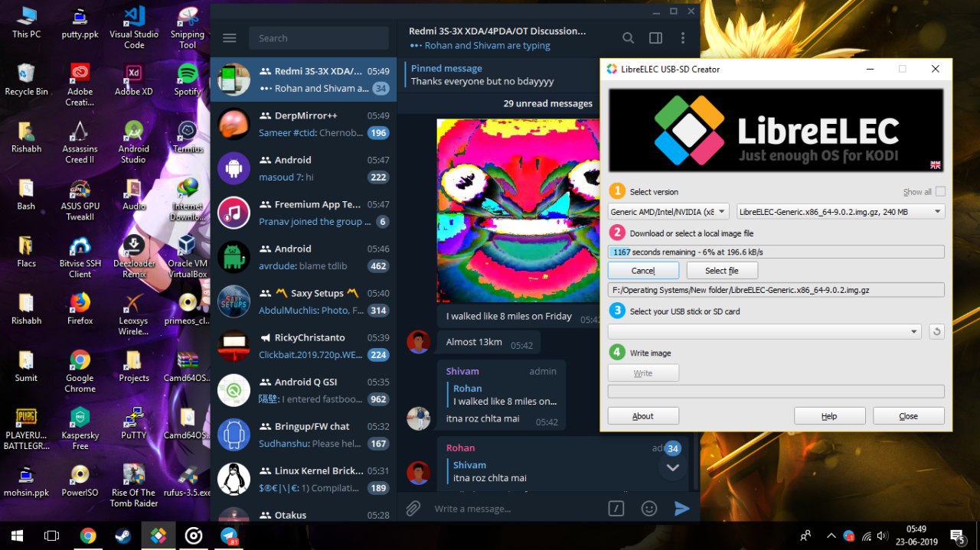Click the attach file paperclip icon
Viewport: 980px width, 550px height.
pos(413,509)
